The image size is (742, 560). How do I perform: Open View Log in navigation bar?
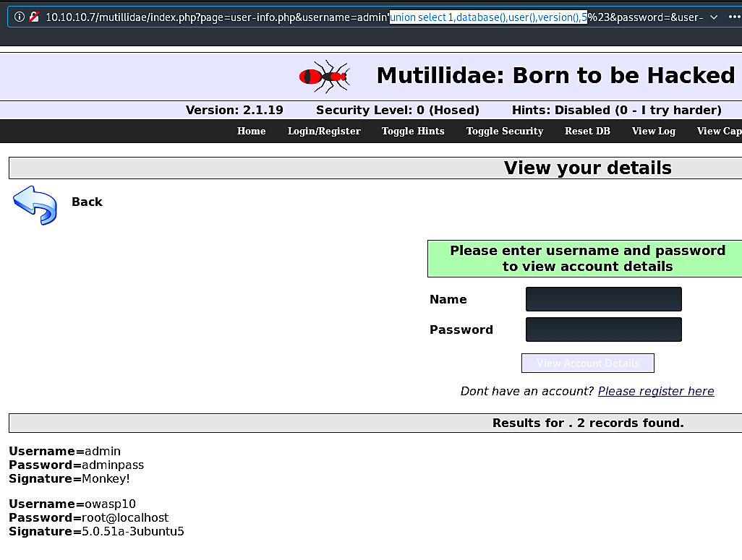[654, 131]
